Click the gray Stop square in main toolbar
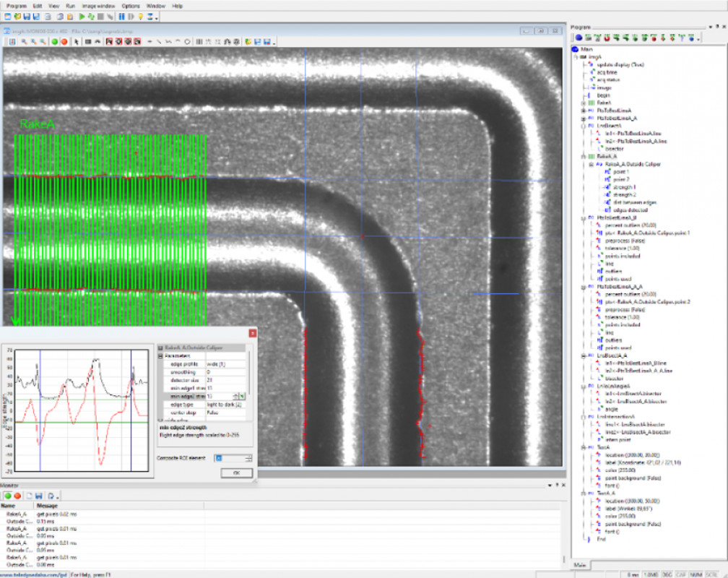This screenshot has height=578, width=728. (x=100, y=17)
